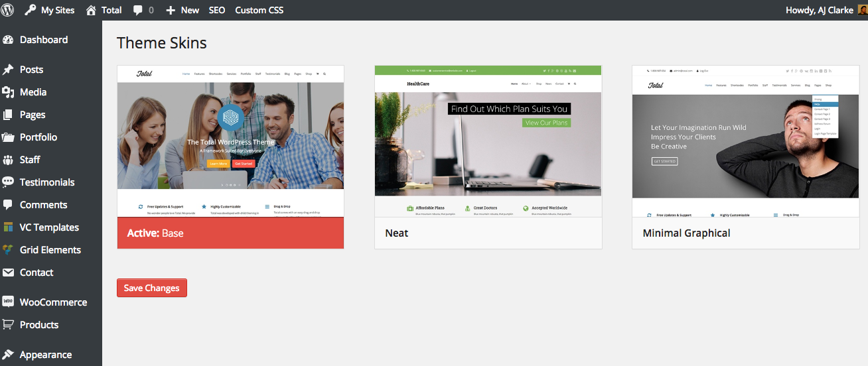Select the Neat skin thumbnail
The image size is (868, 366).
click(488, 141)
